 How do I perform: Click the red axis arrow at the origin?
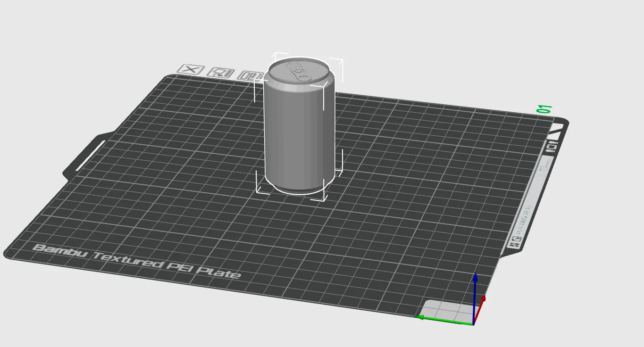click(x=479, y=309)
